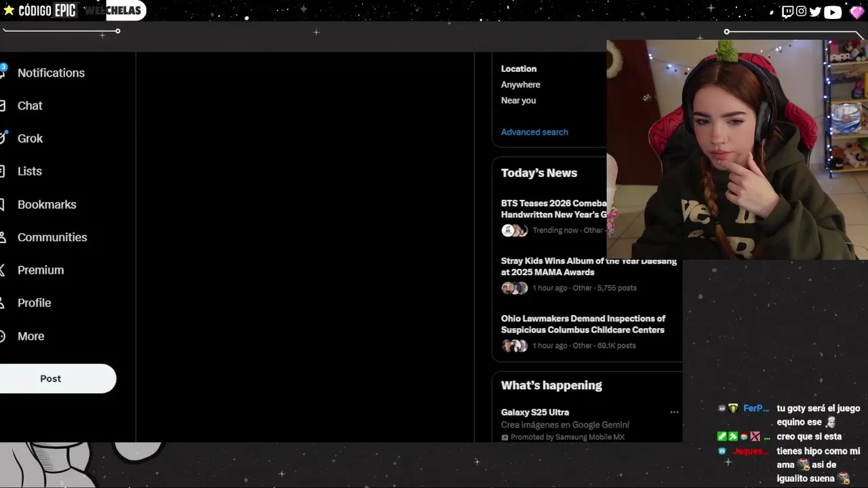Open options menu for Galaxy S25 Ultra
Image resolution: width=868 pixels, height=488 pixels.
point(674,412)
